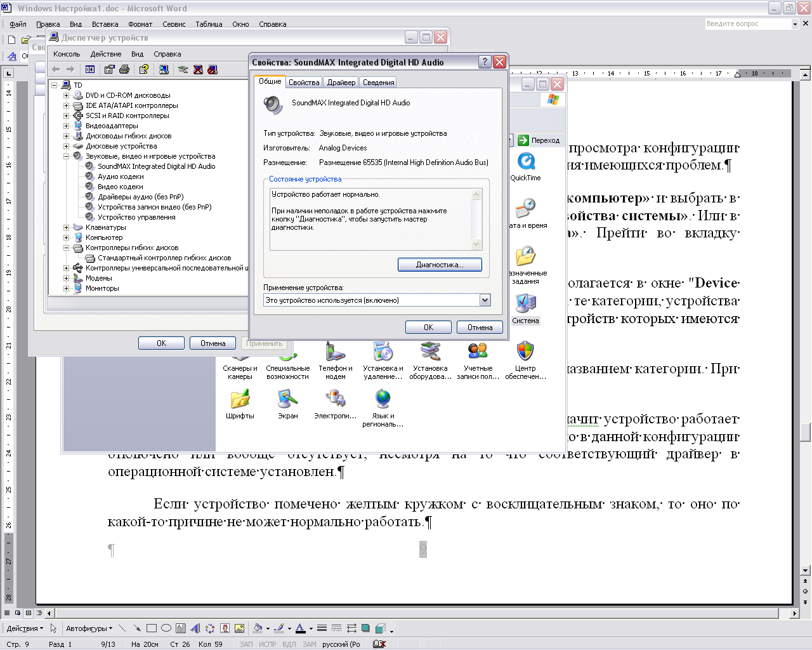
Task: Switch to Свойства tab in properties dialog
Action: pos(304,83)
